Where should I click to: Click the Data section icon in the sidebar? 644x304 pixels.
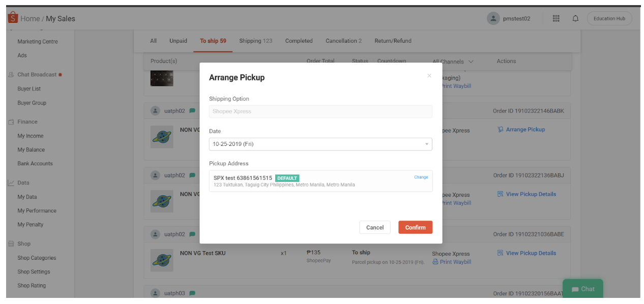11,183
